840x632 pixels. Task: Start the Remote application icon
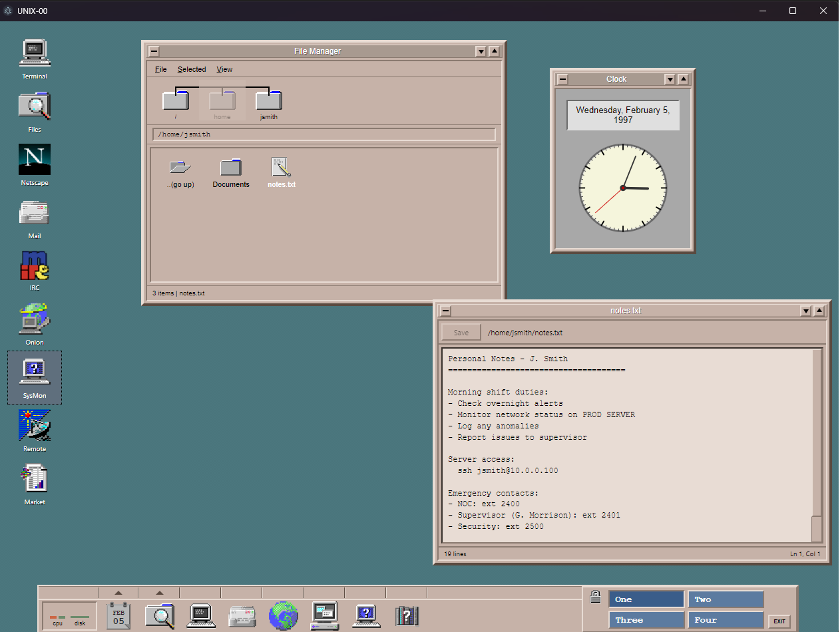34,426
